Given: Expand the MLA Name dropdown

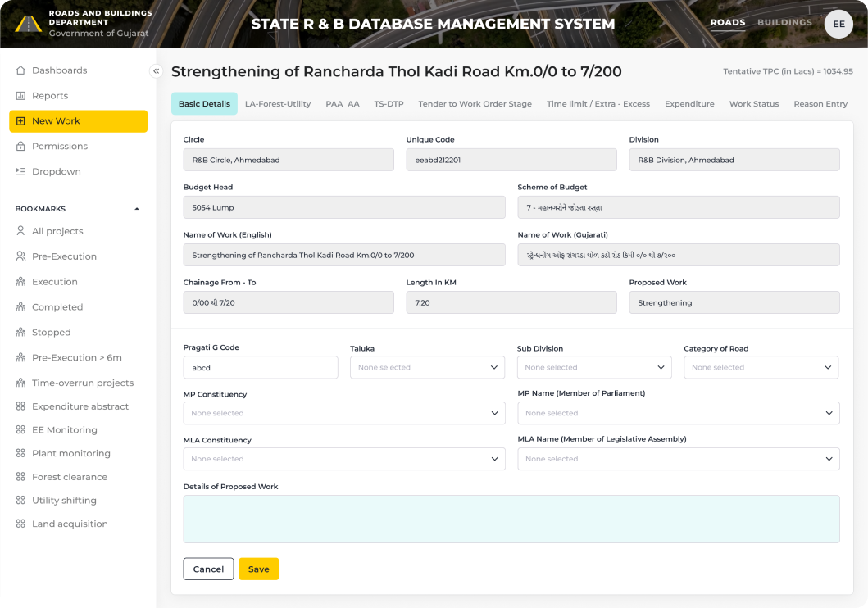Looking at the screenshot, I should 679,459.
